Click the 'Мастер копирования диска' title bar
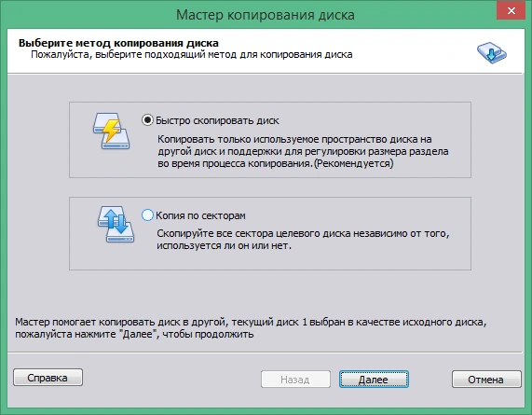 point(266,15)
